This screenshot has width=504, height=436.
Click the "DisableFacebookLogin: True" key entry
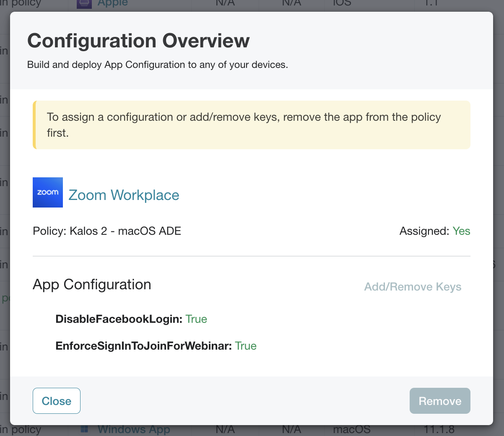pyautogui.click(x=131, y=319)
